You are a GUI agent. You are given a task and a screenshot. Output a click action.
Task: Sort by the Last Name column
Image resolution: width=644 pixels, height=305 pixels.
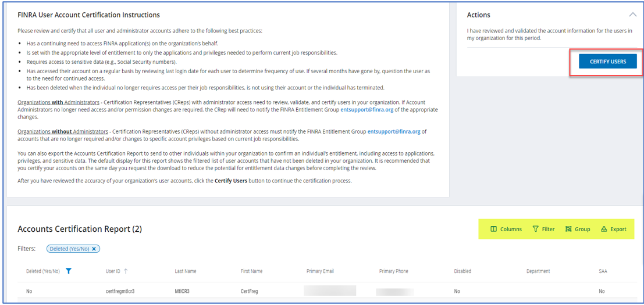click(x=185, y=271)
